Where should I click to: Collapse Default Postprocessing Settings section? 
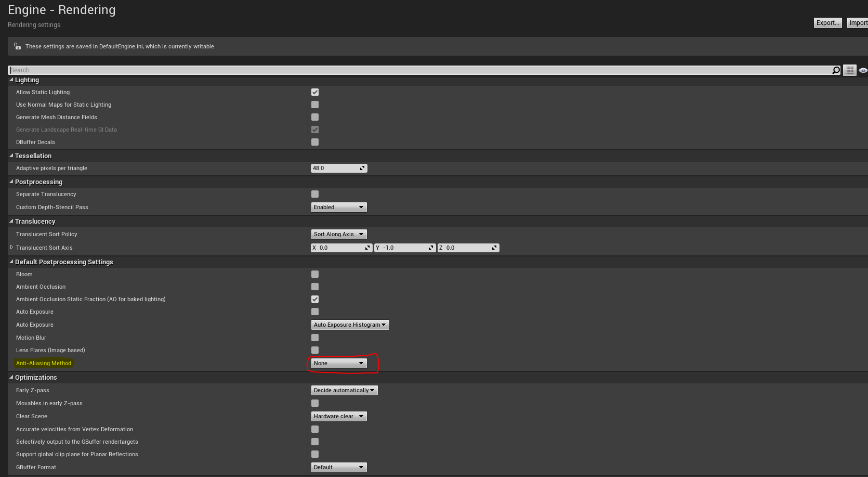click(11, 262)
